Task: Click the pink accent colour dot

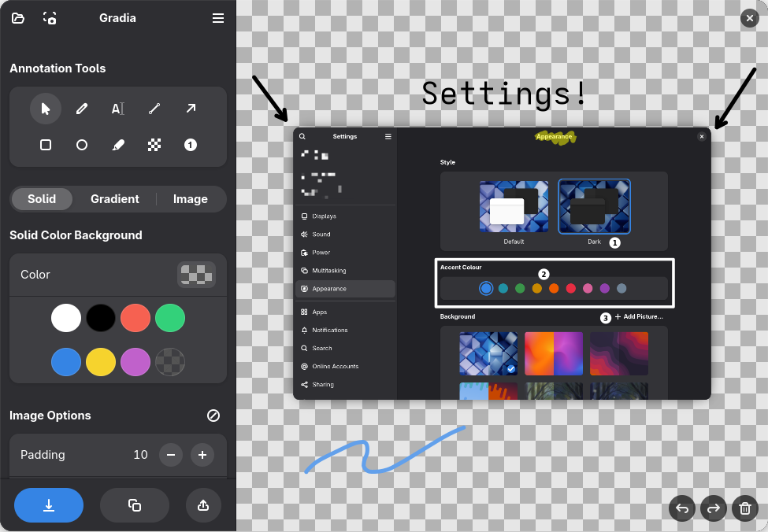Action: click(x=588, y=288)
